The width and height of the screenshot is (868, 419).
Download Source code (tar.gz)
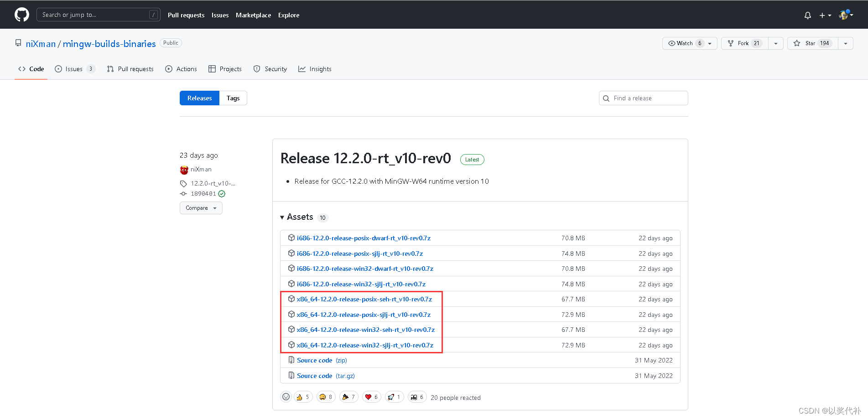[x=326, y=376]
